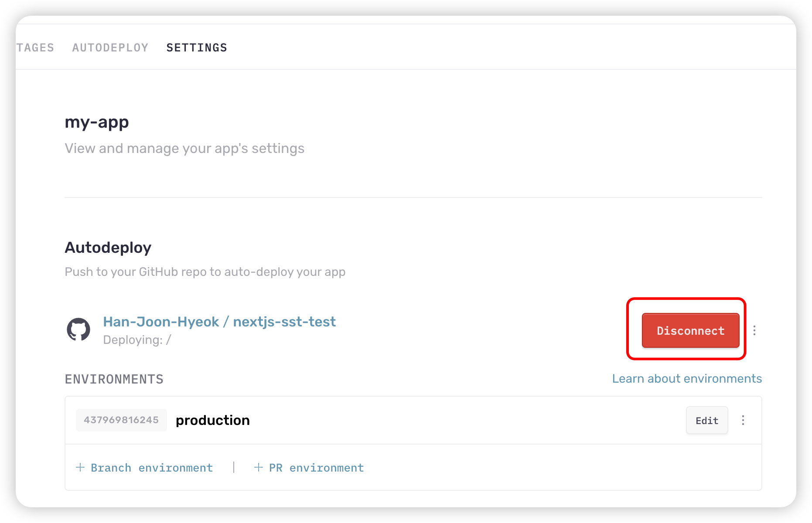Open the production environment's three-dot menu
Viewport: 812px width, 523px height.
point(743,420)
